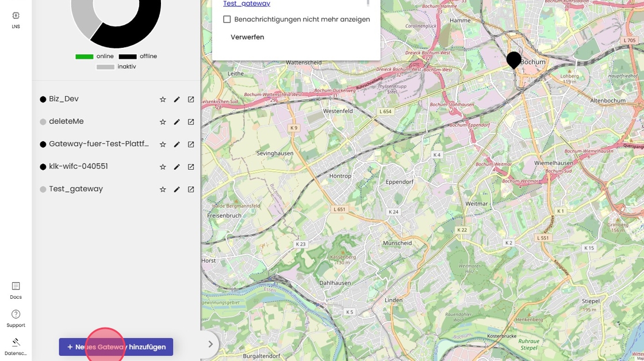Favorite the Biz_Dev gateway star
Screen dimensions: 644x361
click(x=163, y=100)
